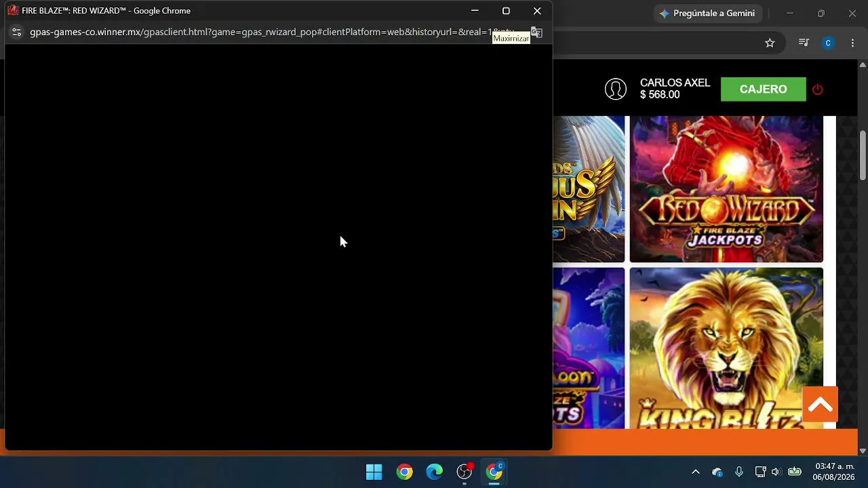
Task: Click the microphone tray icon
Action: click(x=738, y=472)
